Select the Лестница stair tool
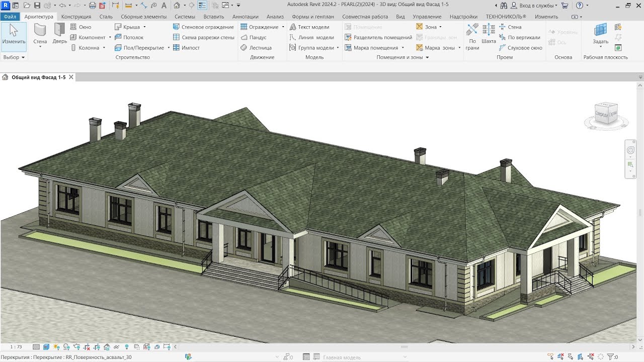The image size is (644, 362). [256, 48]
